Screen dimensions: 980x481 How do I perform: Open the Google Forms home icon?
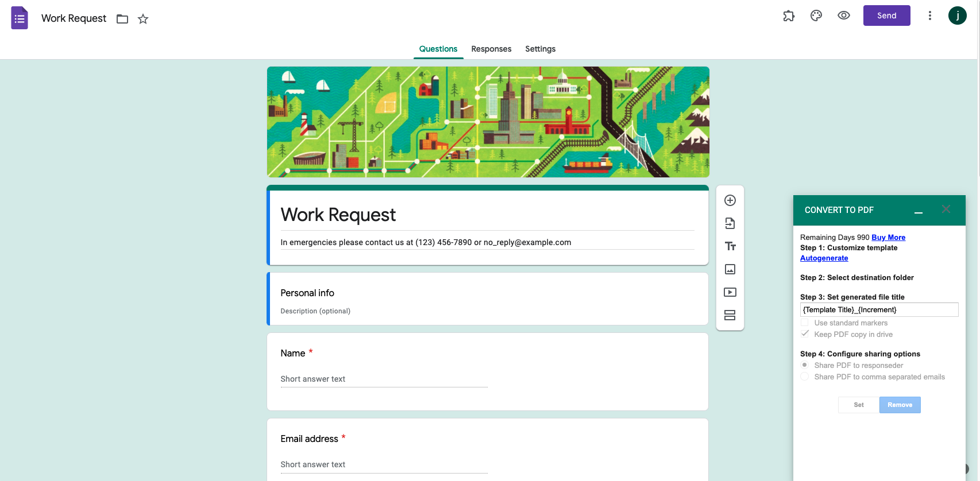pyautogui.click(x=20, y=18)
